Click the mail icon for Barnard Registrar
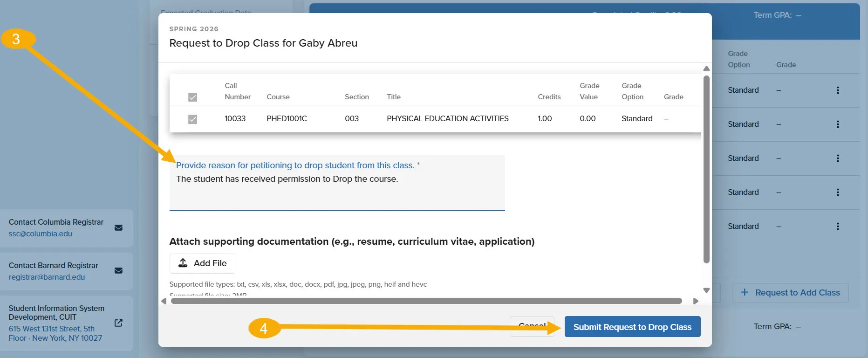Screen dimensions: 868x358 118,270
